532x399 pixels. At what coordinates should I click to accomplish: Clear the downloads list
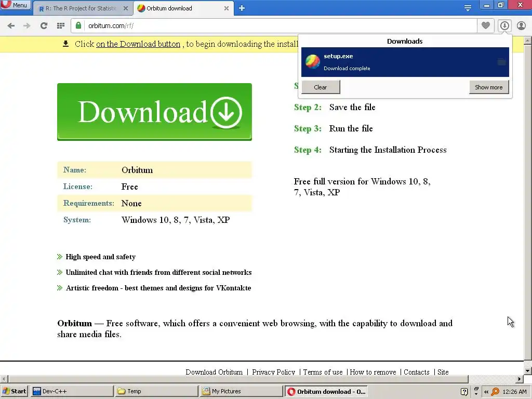(321, 87)
